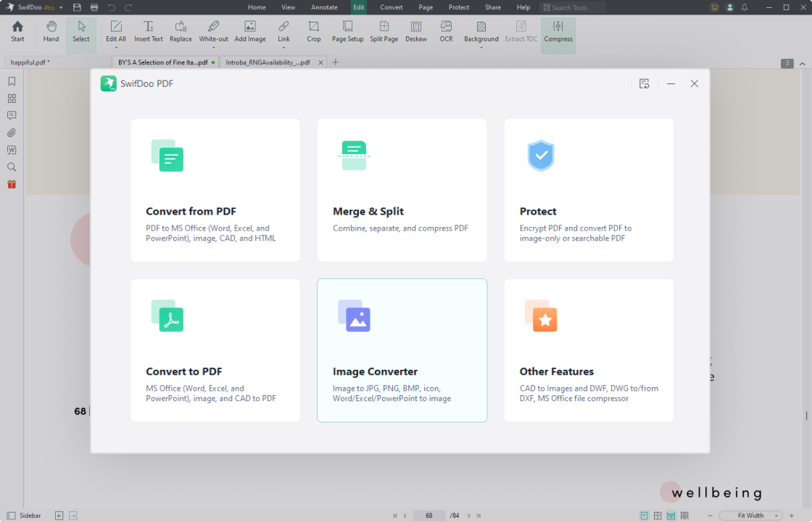Open the Replace text tool
The width and height of the screenshot is (812, 522).
181,32
